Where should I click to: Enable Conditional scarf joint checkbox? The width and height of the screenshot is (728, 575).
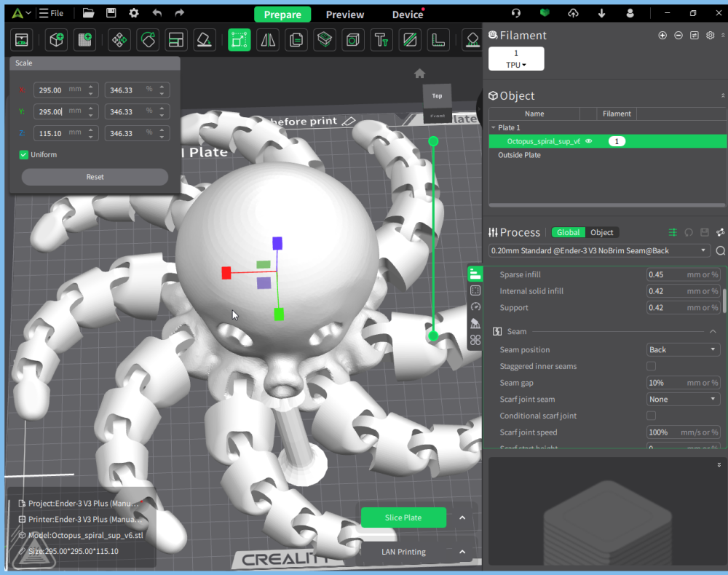pos(652,416)
